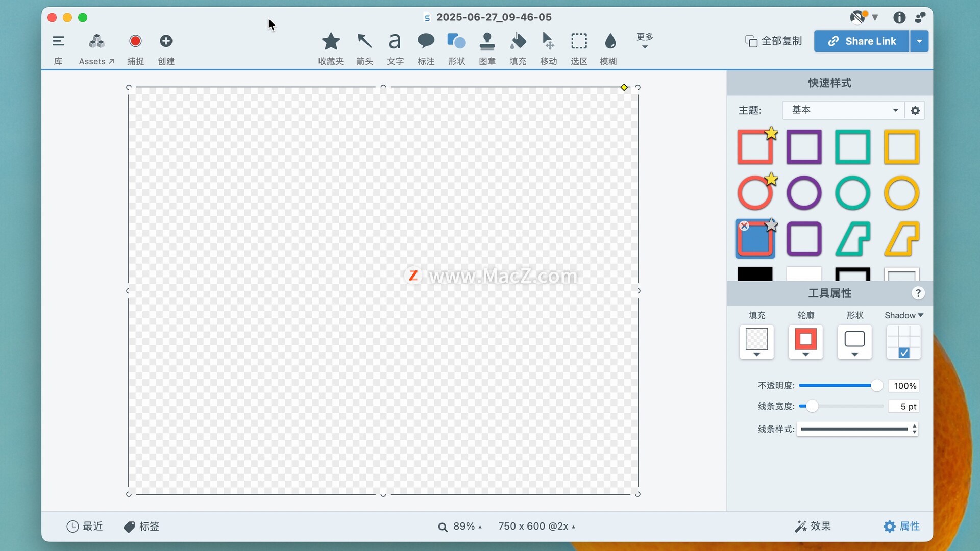
Task: Expand the Shadow dropdown label
Action: (904, 315)
